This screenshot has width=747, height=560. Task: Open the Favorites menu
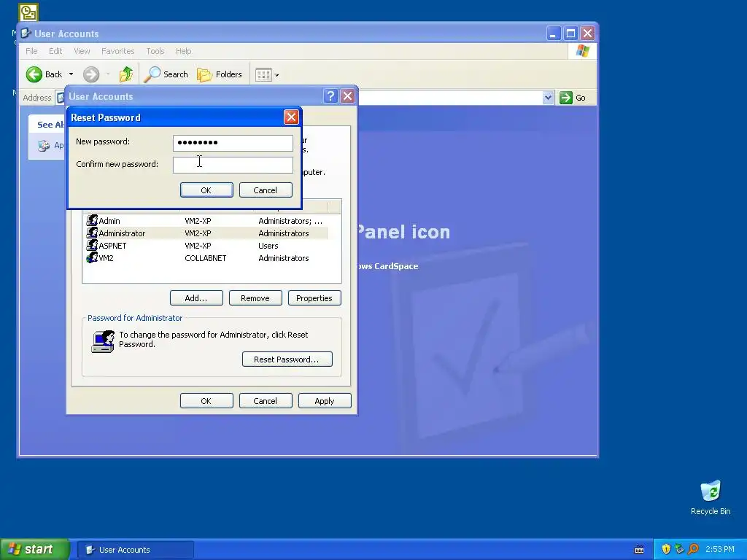click(117, 51)
